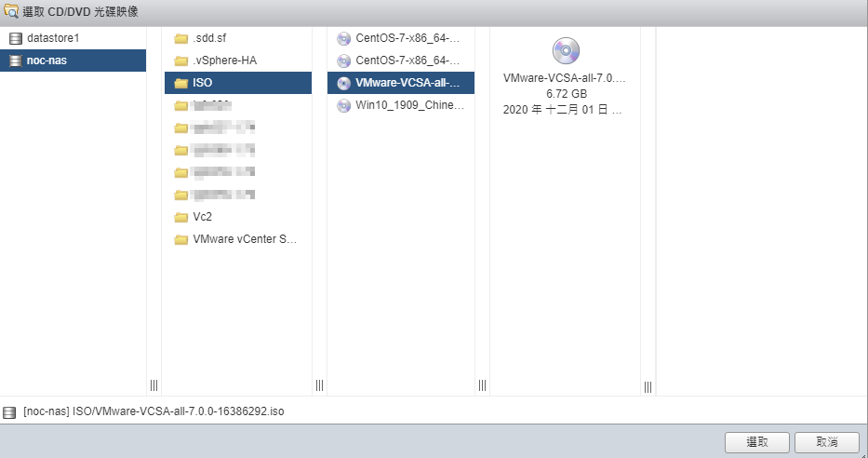The height and width of the screenshot is (458, 868).
Task: Click the column handle right of the file list
Action: (x=482, y=384)
